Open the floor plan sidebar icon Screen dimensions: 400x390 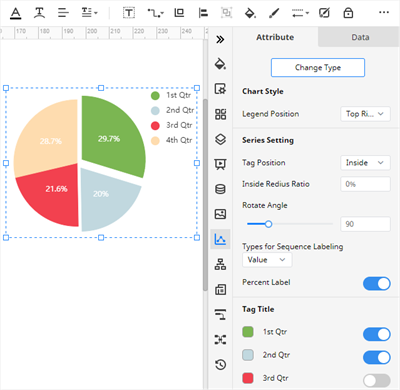[x=220, y=289]
